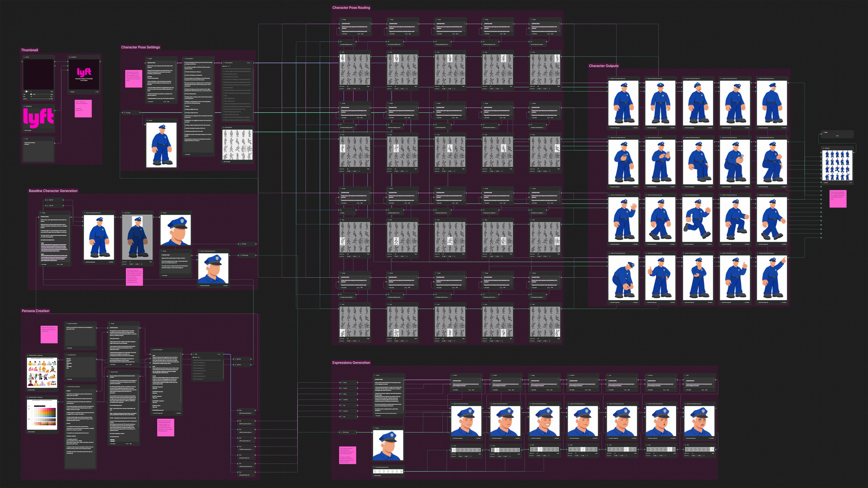Open the Compositor grid of all poses

click(837, 165)
